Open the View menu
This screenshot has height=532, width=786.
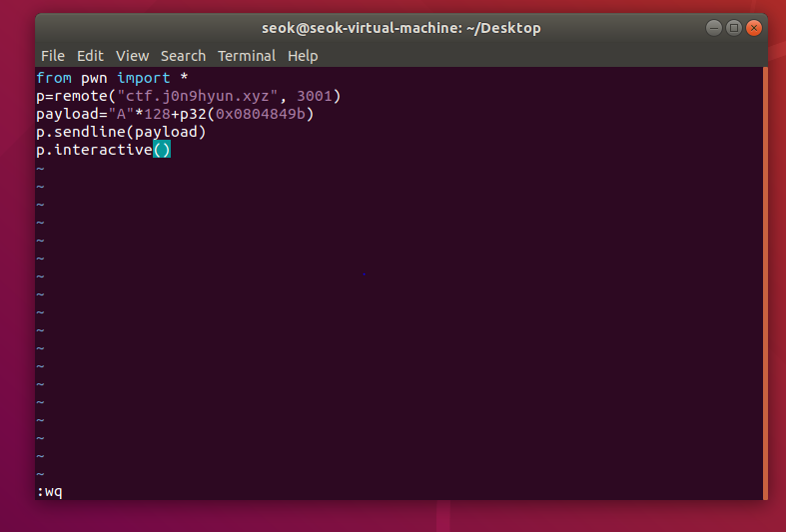click(133, 56)
